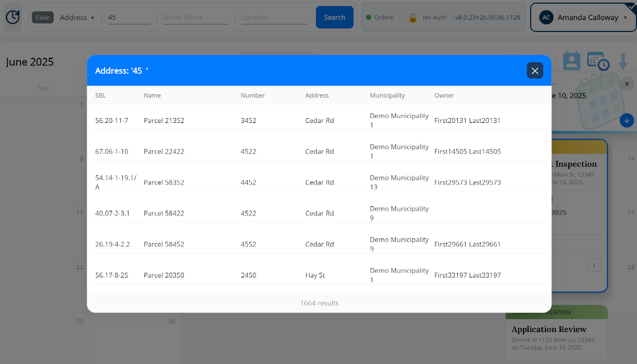Click the info icon on the Inspection card
Viewport: 637px width, 364px height.
point(594,266)
